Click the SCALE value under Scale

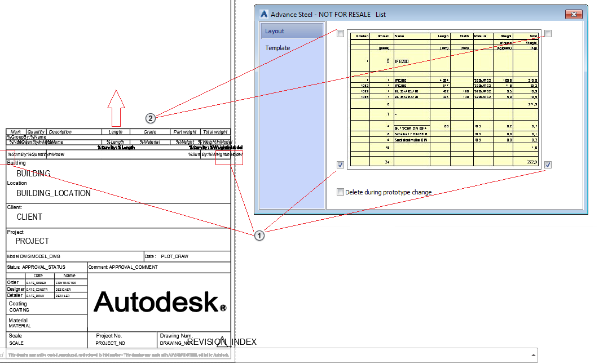click(16, 343)
